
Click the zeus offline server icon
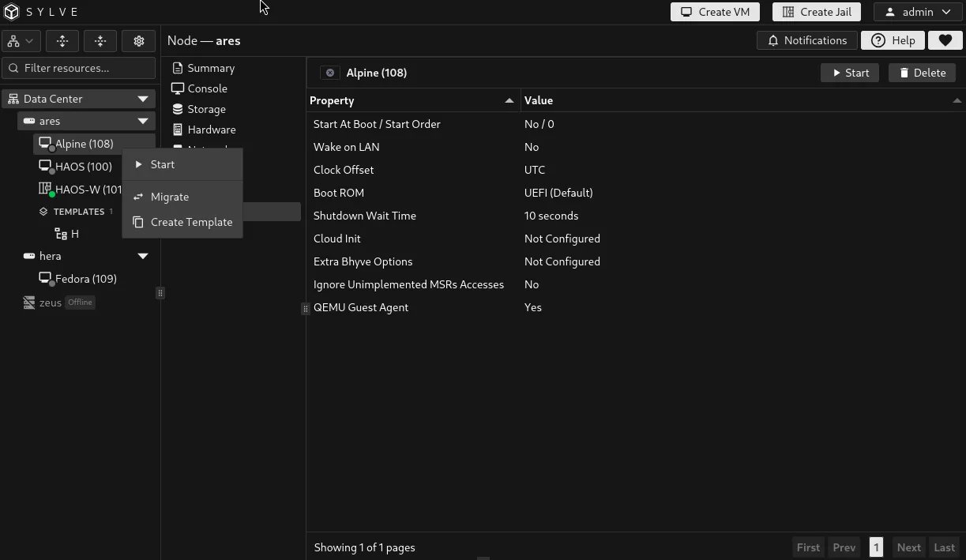(x=29, y=303)
